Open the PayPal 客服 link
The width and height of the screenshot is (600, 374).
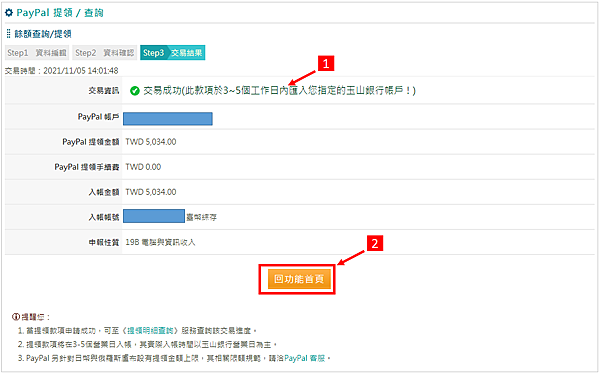305,358
